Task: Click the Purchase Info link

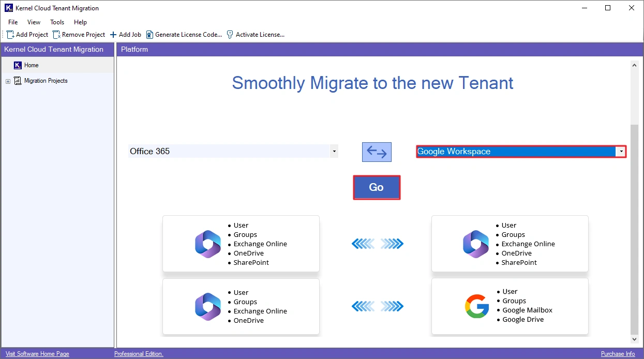Action: tap(618, 354)
